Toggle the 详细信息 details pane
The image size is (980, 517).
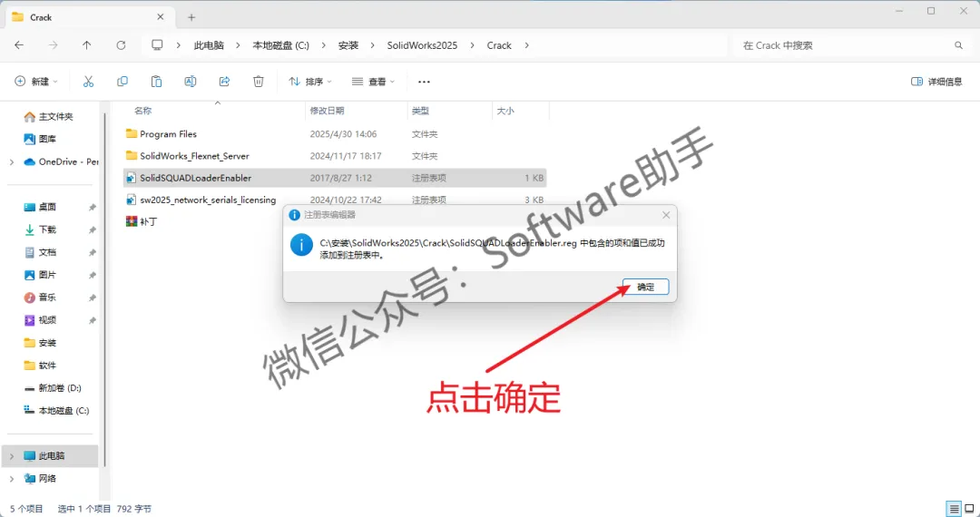pyautogui.click(x=936, y=81)
